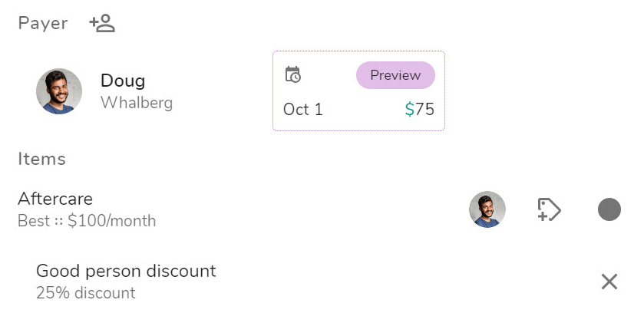The image size is (644, 313).
Task: Click the Best :: $100/month plan text
Action: click(x=87, y=222)
